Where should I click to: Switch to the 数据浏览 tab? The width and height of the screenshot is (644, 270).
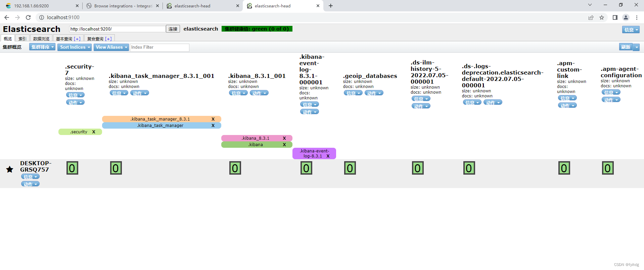coord(41,39)
